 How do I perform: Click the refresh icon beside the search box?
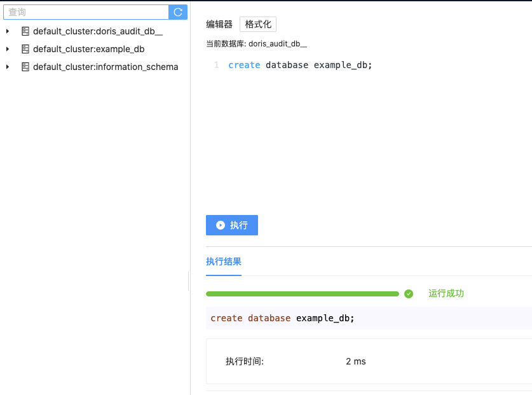pos(178,12)
